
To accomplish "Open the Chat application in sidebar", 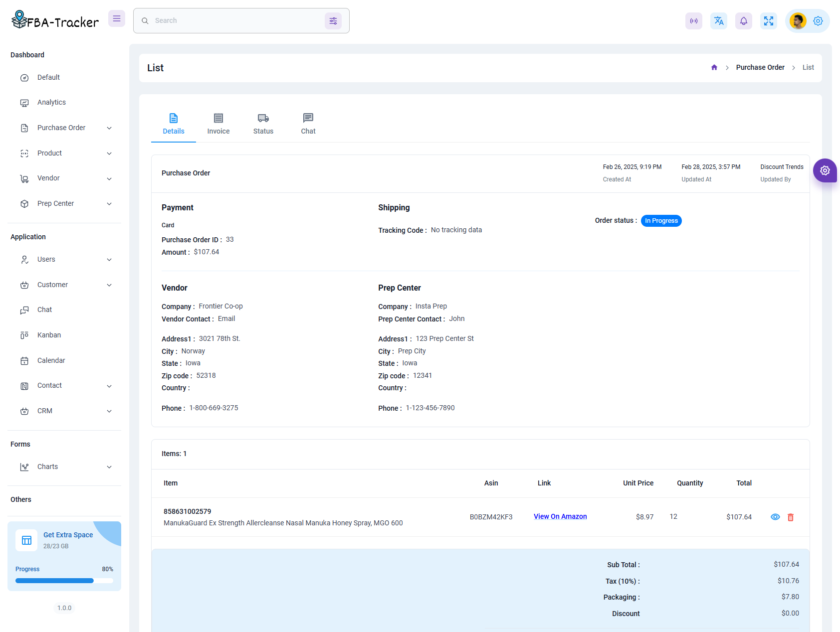I will (44, 310).
